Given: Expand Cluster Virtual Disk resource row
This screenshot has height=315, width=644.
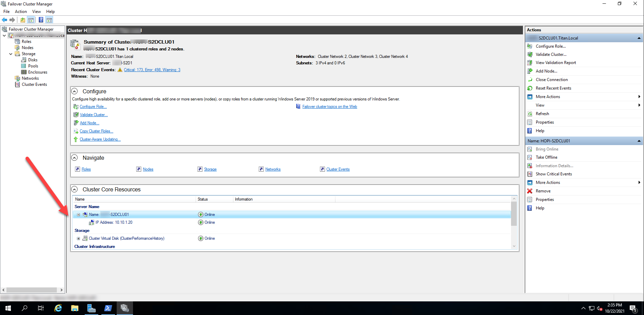Looking at the screenshot, I should 78,238.
